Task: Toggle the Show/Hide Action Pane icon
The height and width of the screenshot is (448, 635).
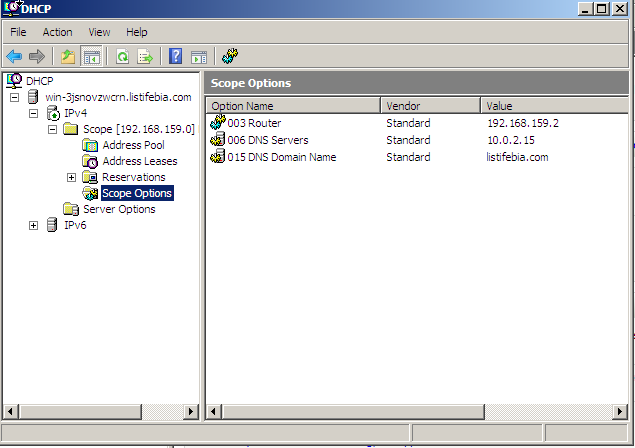Action: 199,57
